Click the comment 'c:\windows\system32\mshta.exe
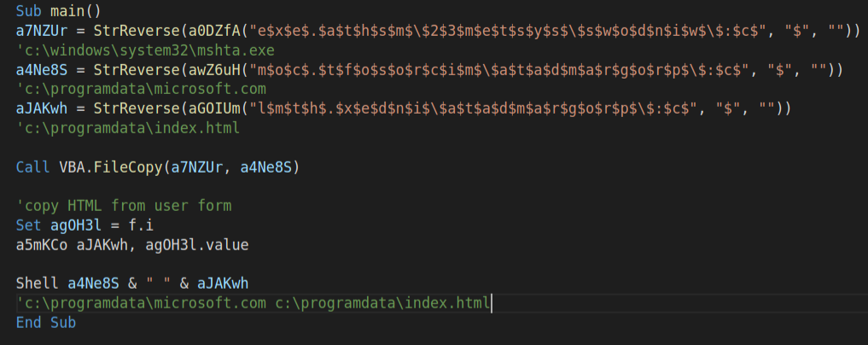Screen dimensions: 868x345 coord(146,50)
